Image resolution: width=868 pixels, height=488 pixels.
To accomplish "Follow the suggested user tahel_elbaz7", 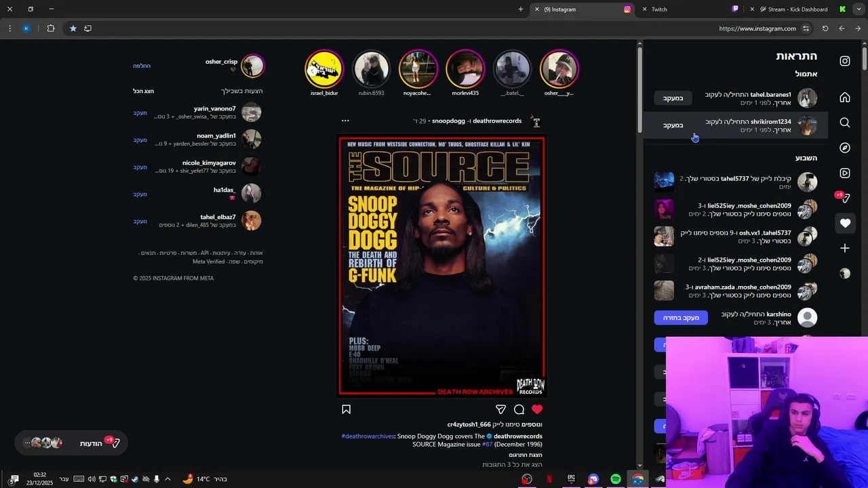I will click(x=140, y=222).
